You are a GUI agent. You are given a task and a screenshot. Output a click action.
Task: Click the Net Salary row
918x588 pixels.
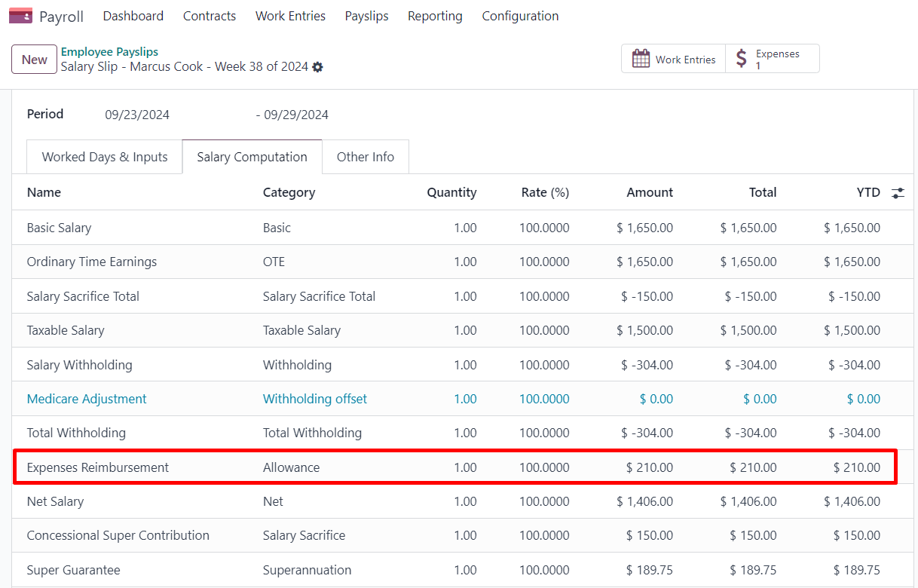point(55,501)
